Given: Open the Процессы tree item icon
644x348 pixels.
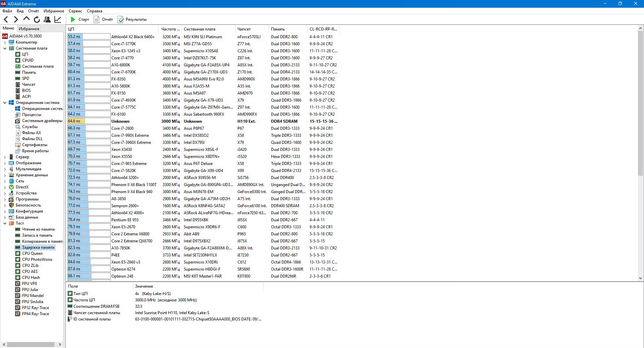Looking at the screenshot, I should [x=18, y=115].
